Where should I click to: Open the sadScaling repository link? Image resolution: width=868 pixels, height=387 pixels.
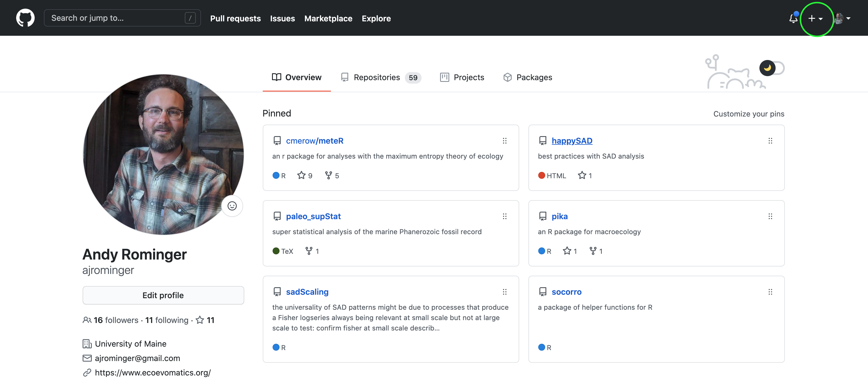307,292
